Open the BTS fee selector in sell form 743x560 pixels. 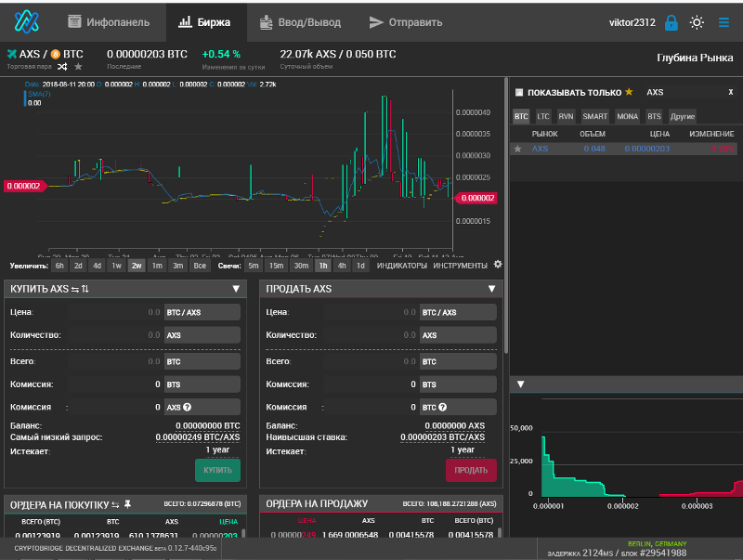tap(458, 384)
